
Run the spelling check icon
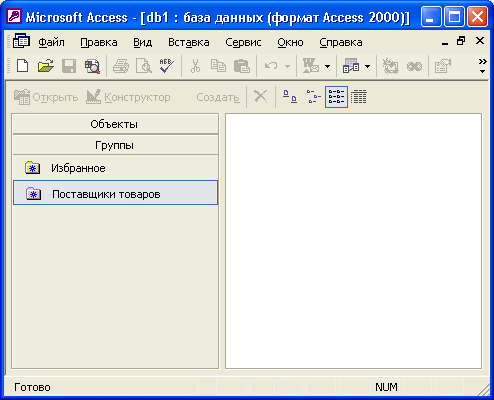167,66
